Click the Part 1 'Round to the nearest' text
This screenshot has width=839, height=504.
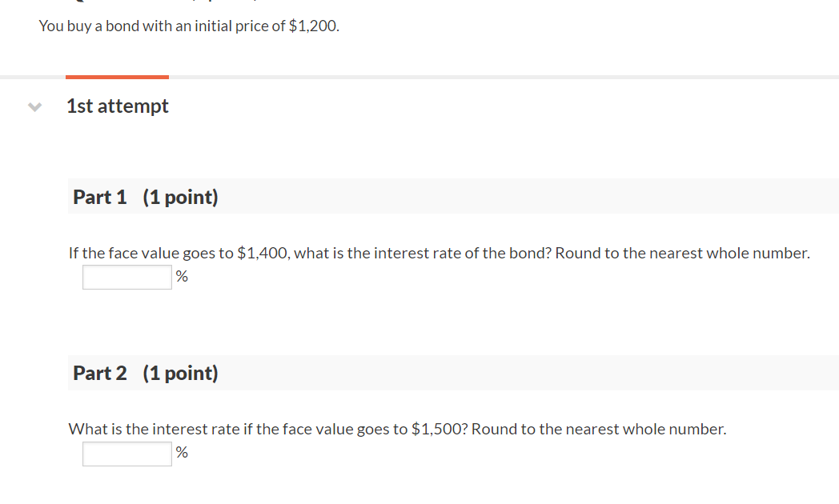(682, 253)
